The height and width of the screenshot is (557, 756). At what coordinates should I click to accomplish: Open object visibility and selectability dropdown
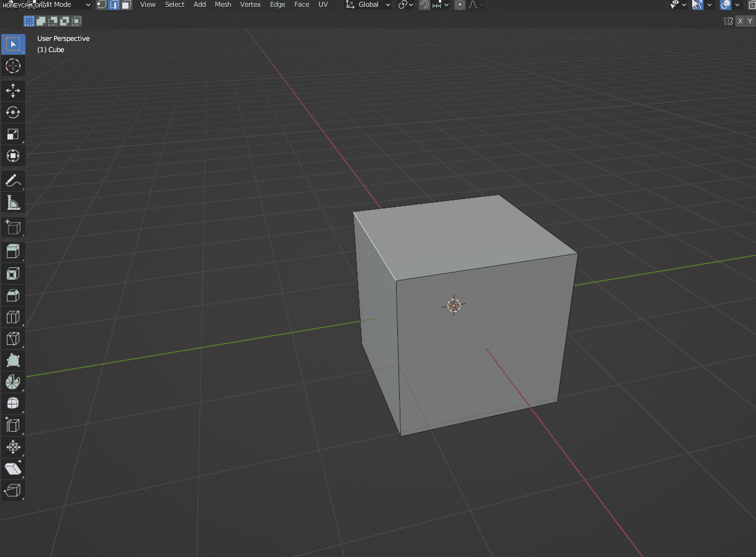tap(678, 5)
